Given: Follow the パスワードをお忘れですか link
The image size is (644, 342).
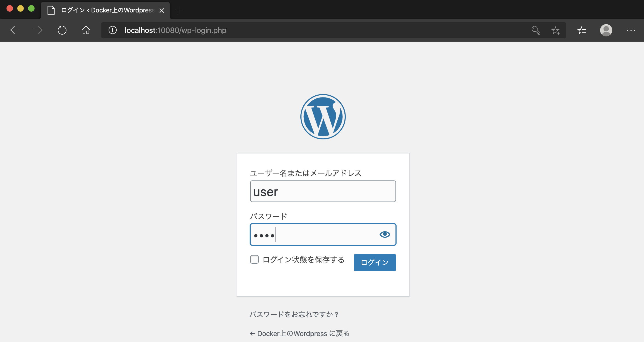Looking at the screenshot, I should (294, 314).
